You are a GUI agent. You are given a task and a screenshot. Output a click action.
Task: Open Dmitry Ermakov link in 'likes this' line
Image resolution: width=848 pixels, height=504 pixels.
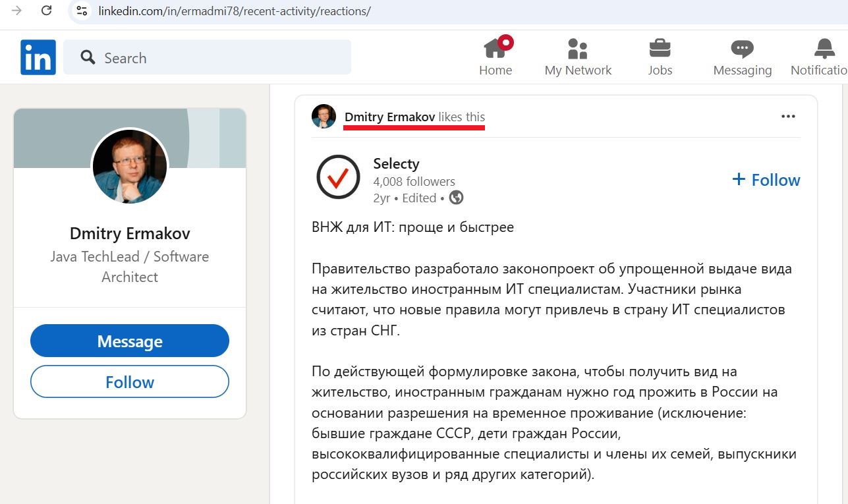click(x=389, y=117)
